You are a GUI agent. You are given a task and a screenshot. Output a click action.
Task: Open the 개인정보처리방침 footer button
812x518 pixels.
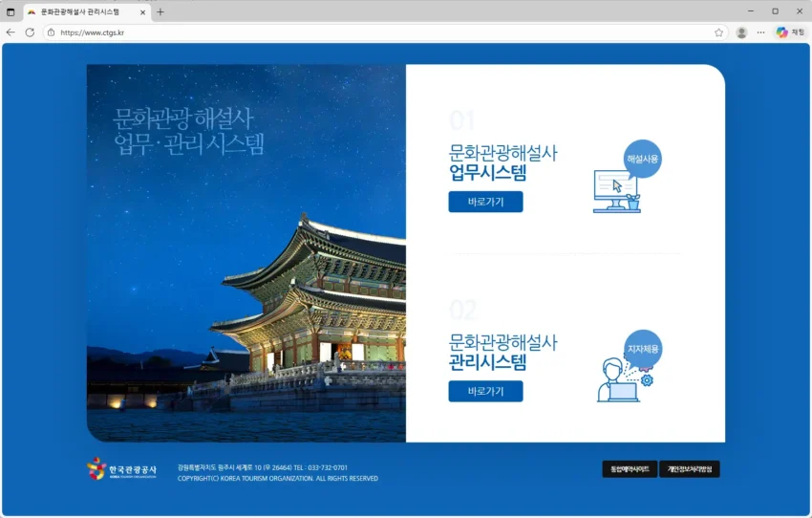(x=690, y=469)
